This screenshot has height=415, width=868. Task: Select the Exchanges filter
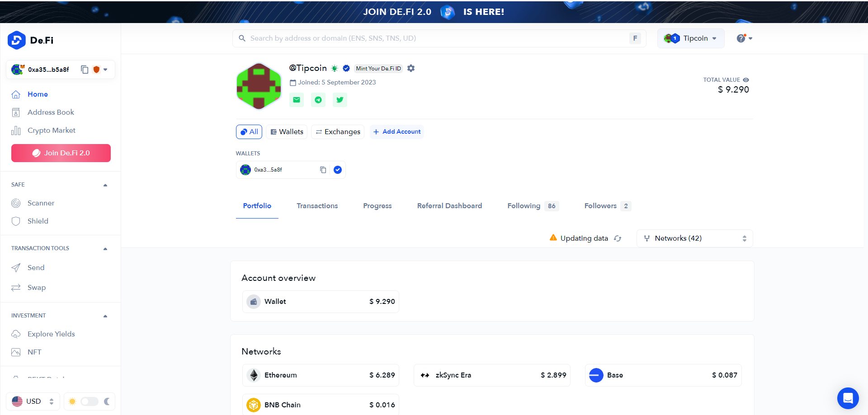[x=338, y=132]
